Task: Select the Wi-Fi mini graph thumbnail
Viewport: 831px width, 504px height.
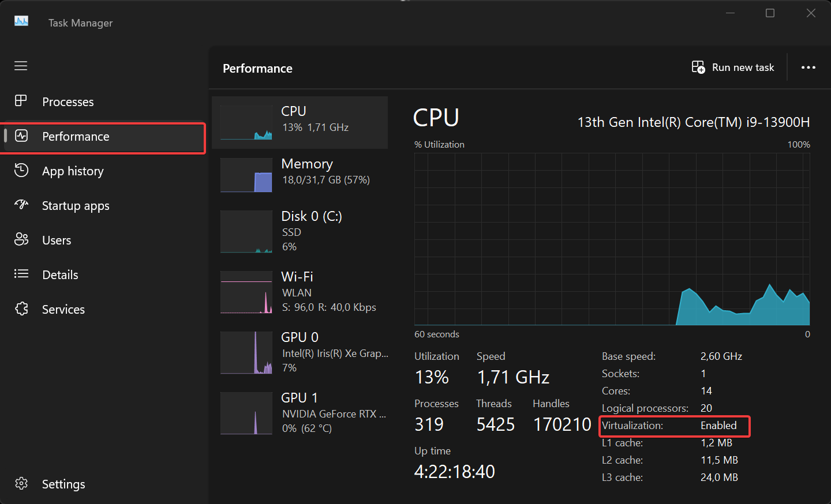Action: (x=246, y=292)
